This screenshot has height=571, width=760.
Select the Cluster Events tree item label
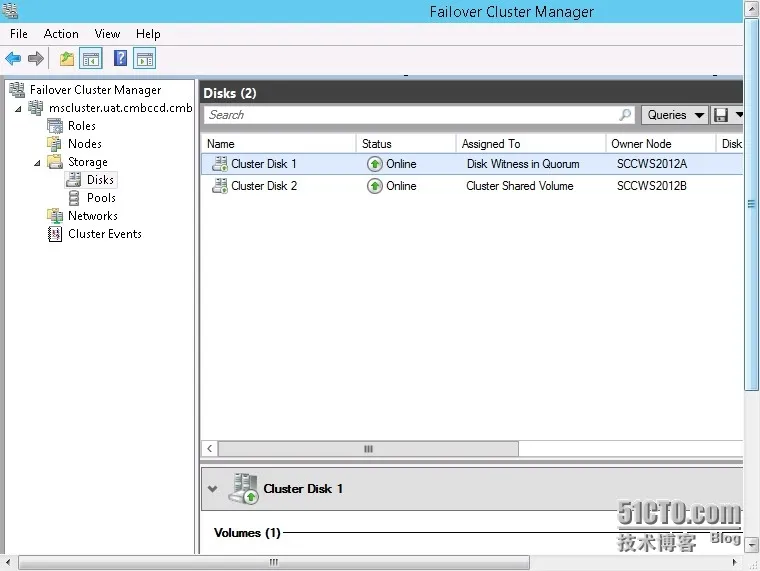point(105,234)
